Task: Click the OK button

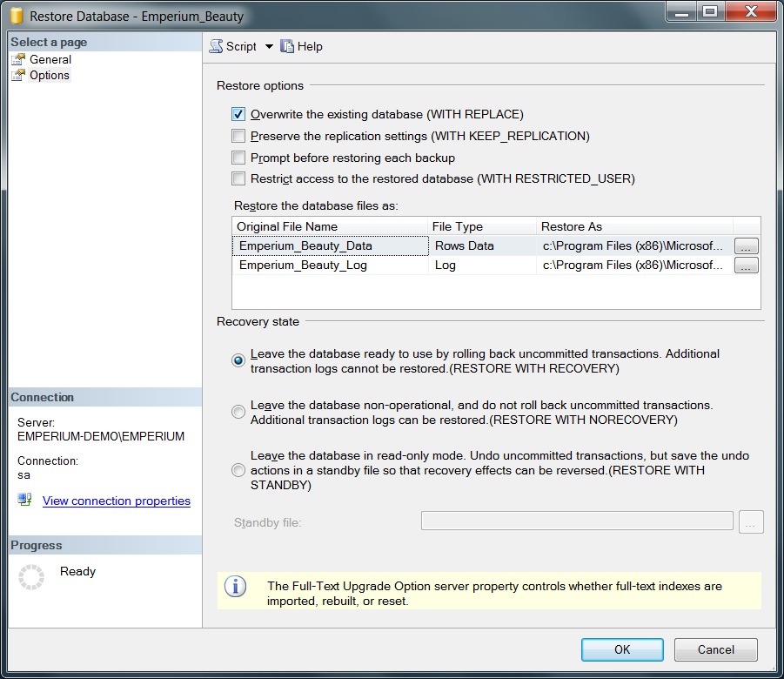Action: [x=622, y=649]
